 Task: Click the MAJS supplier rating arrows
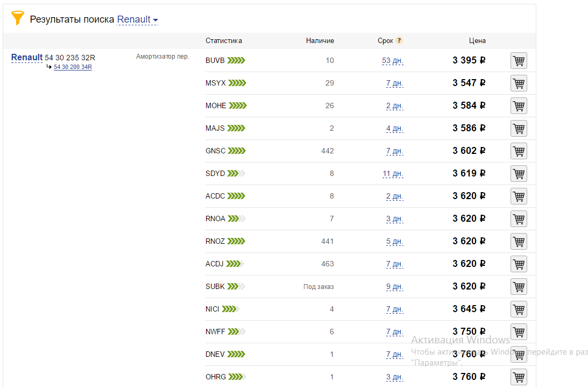tap(236, 128)
